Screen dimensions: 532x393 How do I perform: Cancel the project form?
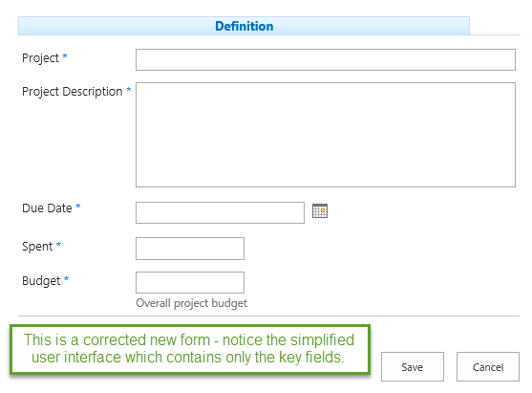point(488,367)
